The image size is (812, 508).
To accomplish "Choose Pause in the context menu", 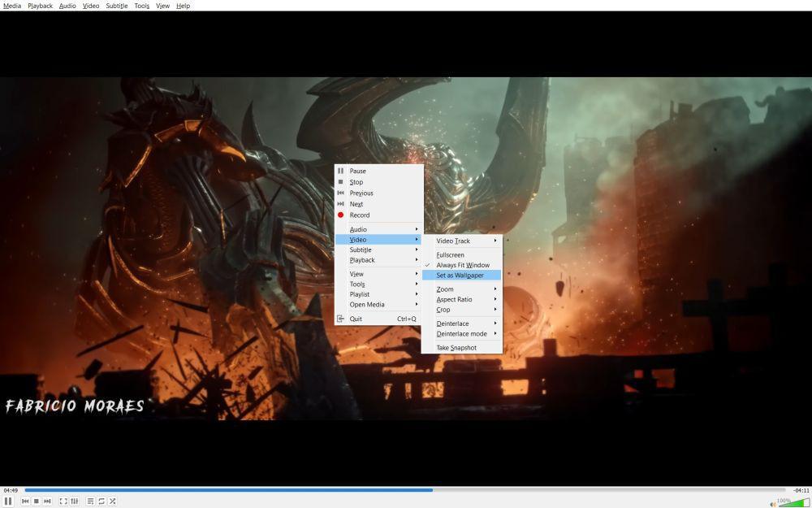I will coord(379,171).
